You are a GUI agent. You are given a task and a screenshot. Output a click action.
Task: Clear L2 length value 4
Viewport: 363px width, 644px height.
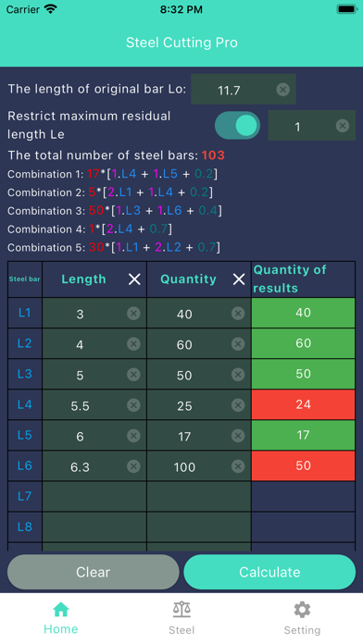click(133, 344)
